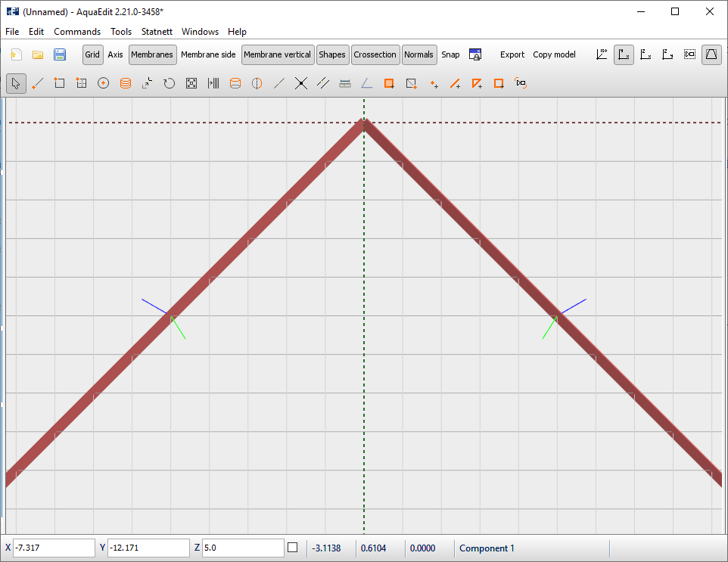Open the Tools menu
This screenshot has width=728, height=562.
point(121,32)
